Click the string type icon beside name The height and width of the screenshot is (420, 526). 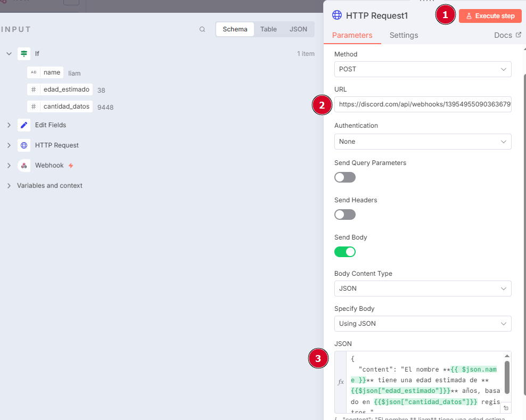tap(34, 72)
